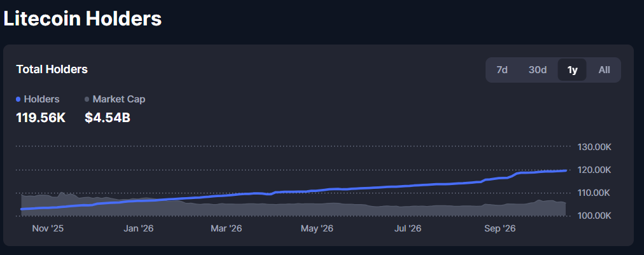The width and height of the screenshot is (644, 255).
Task: Click the Nov '25 axis label
Action: click(x=48, y=229)
